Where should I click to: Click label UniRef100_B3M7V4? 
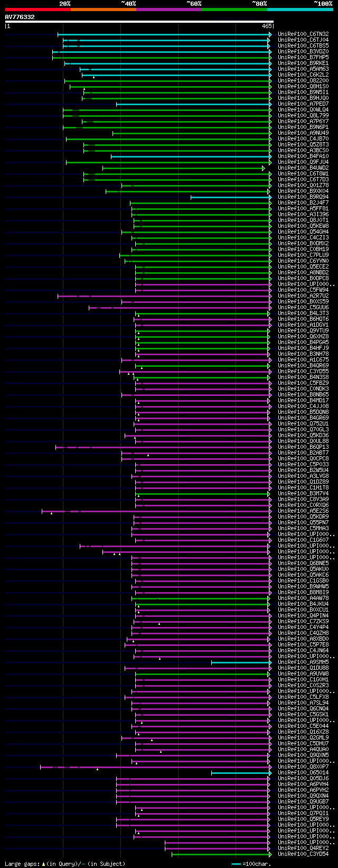click(x=303, y=494)
